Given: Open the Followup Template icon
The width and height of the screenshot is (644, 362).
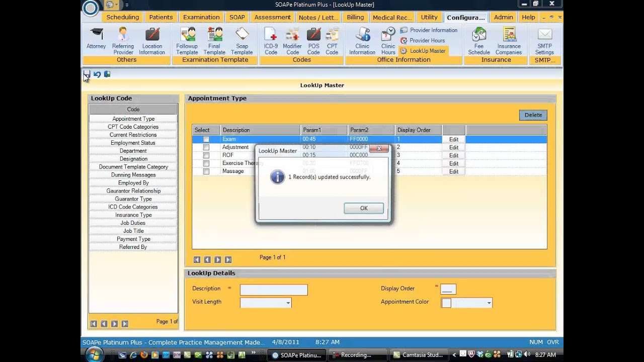Looking at the screenshot, I should (x=187, y=41).
